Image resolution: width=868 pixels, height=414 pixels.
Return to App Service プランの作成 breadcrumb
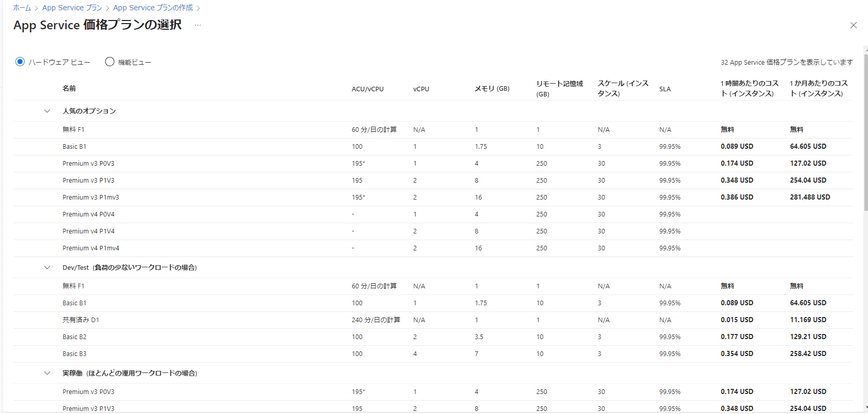click(153, 8)
